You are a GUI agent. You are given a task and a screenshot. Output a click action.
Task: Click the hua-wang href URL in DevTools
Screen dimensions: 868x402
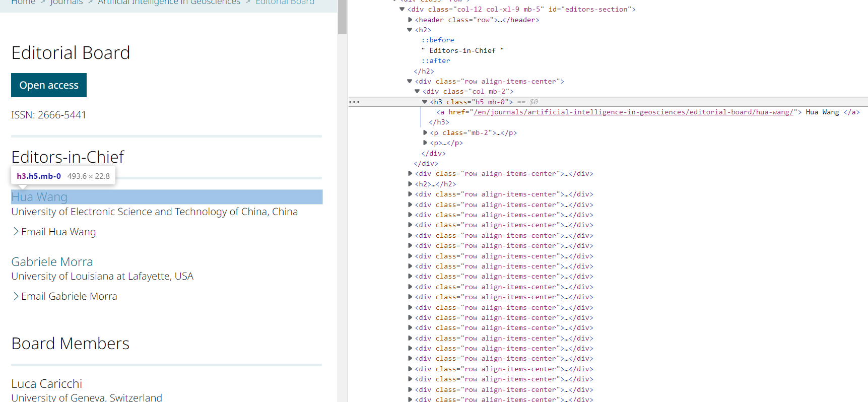(x=634, y=112)
